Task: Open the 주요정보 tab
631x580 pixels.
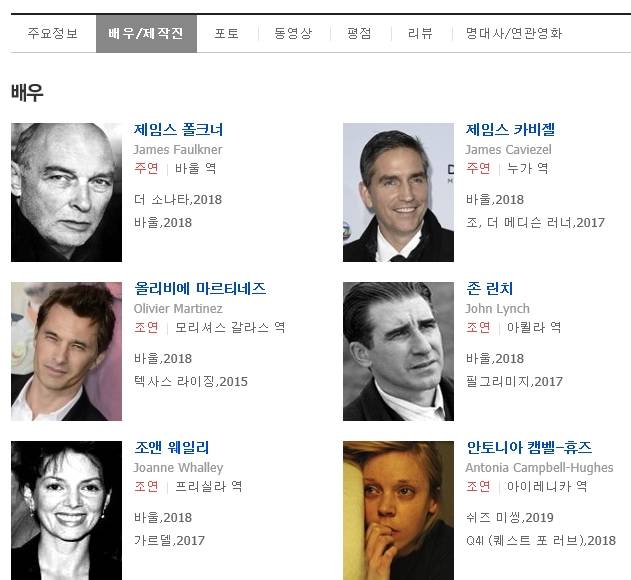Action: (53, 33)
